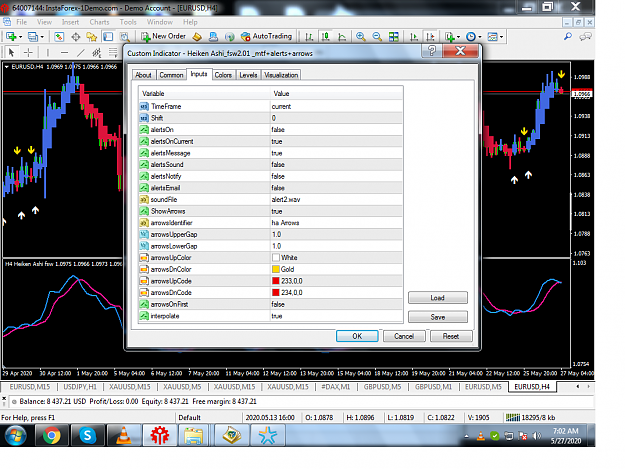Expand the Templates dropdown
Image resolution: width=625 pixels, height=469 pixels.
(x=501, y=37)
